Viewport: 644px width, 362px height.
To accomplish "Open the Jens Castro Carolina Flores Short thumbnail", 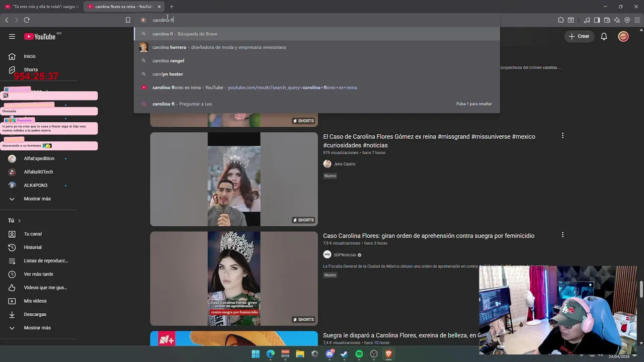I will click(x=234, y=179).
